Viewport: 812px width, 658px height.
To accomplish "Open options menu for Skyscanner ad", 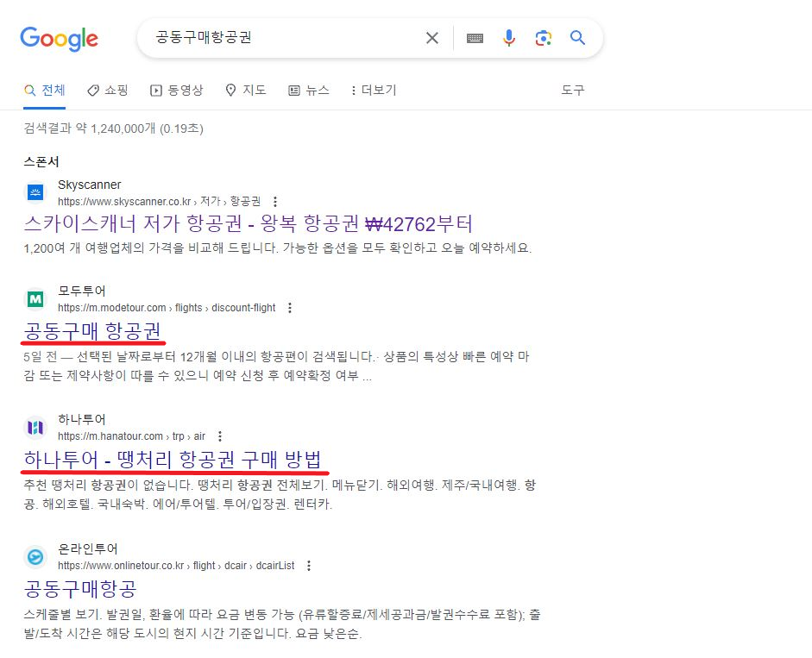I will 275,202.
